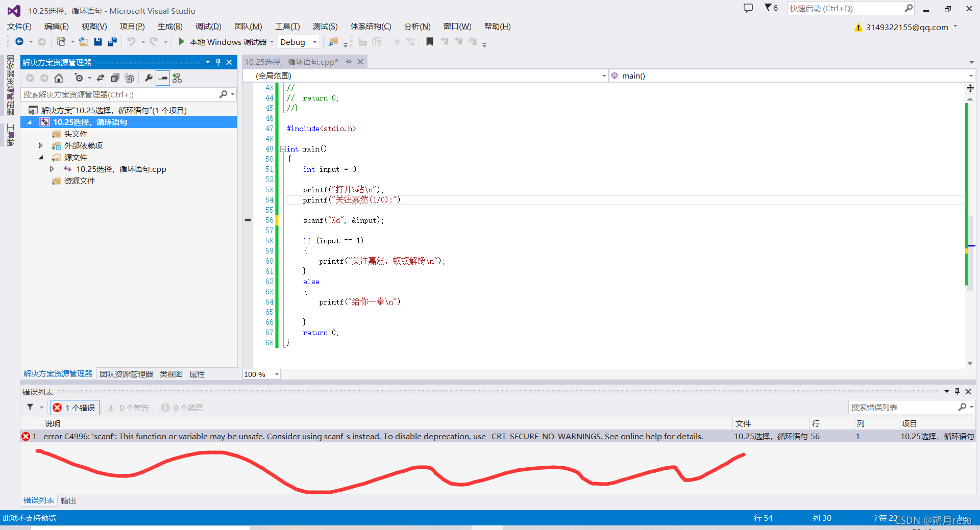The width and height of the screenshot is (980, 530).
Task: Click the editor scroll down arrow
Action: tap(970, 363)
